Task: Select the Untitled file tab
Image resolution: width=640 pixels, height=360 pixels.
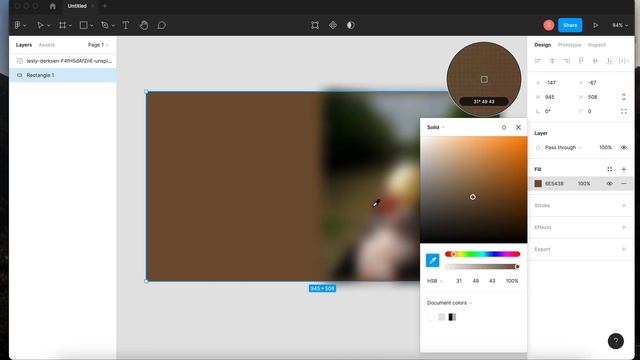Action: [77, 6]
